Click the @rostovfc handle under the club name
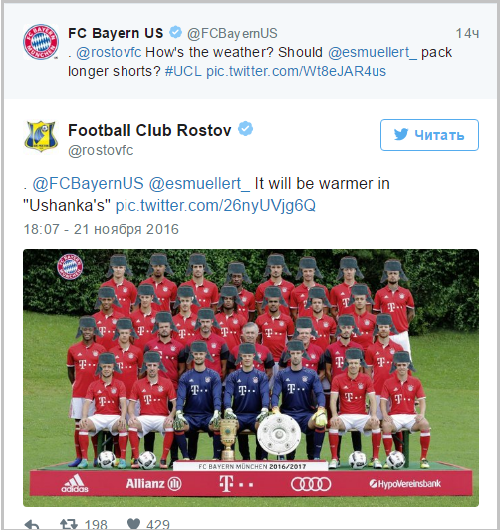Image resolution: width=500 pixels, height=530 pixels. point(101,150)
